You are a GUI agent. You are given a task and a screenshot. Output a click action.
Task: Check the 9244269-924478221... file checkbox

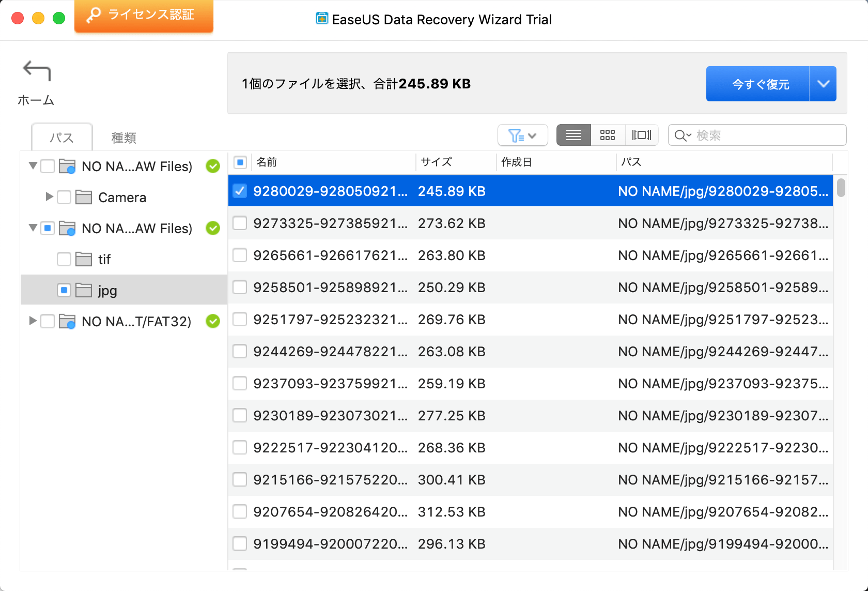240,351
